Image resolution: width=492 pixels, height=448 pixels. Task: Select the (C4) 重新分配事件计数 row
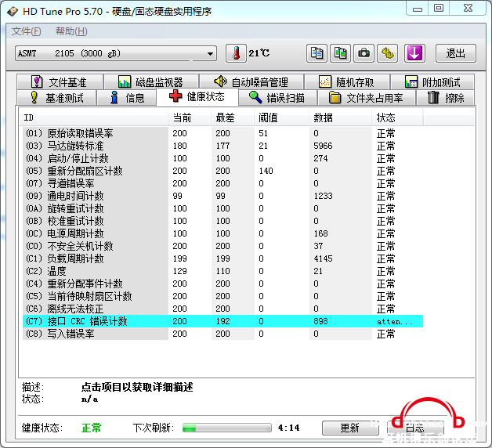tap(222, 284)
